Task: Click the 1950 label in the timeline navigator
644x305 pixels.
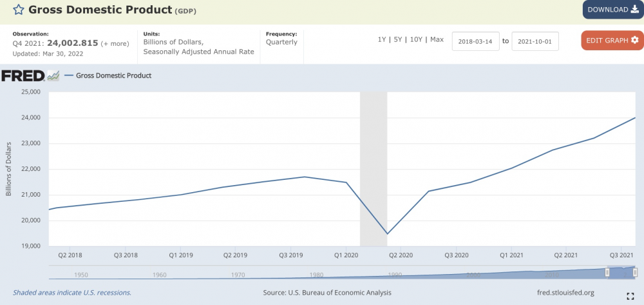Action: 81,275
